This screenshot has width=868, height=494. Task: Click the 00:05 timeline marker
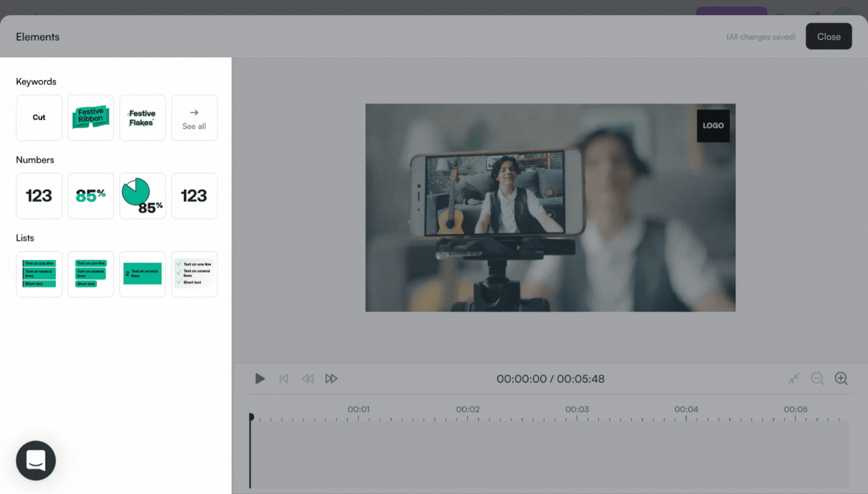point(796,409)
